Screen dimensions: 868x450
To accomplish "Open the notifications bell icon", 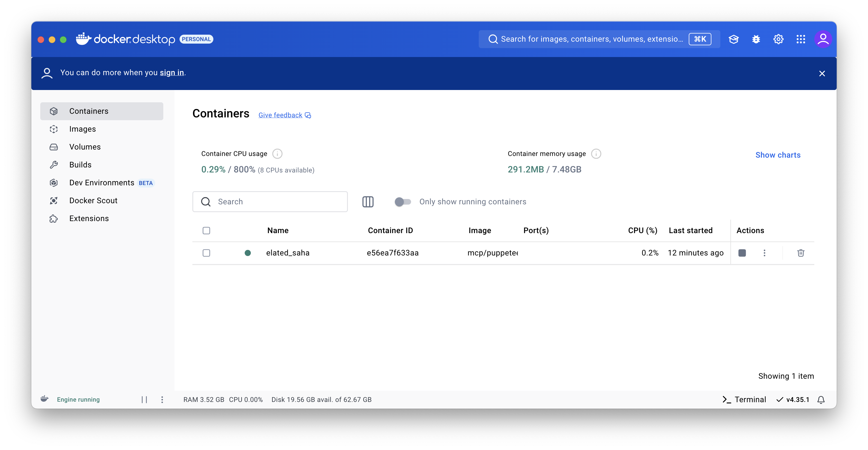I will click(821, 399).
